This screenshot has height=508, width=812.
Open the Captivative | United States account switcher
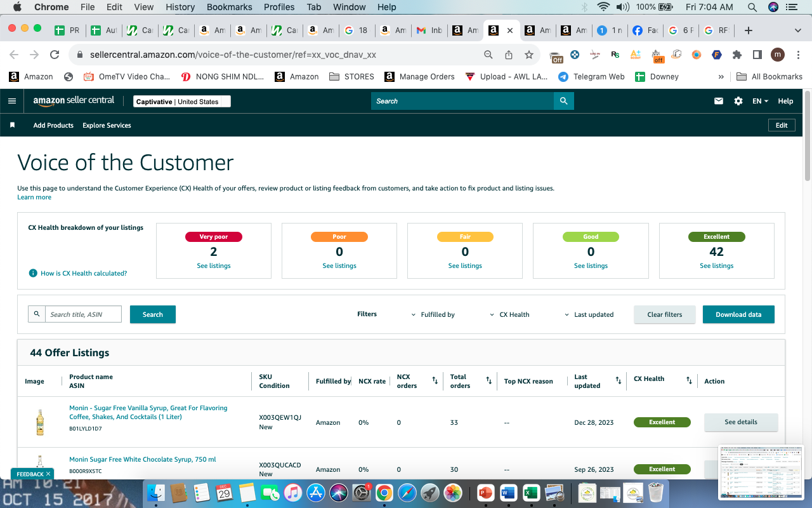182,102
